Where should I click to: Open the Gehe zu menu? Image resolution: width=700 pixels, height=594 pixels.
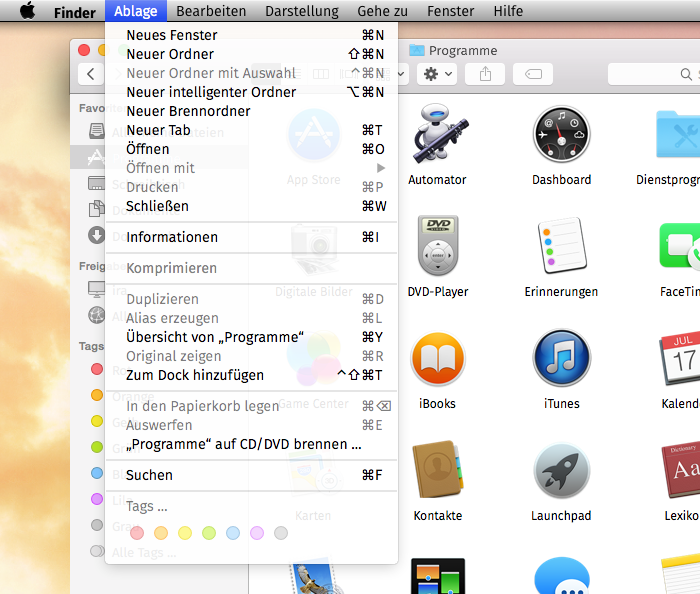pyautogui.click(x=383, y=11)
